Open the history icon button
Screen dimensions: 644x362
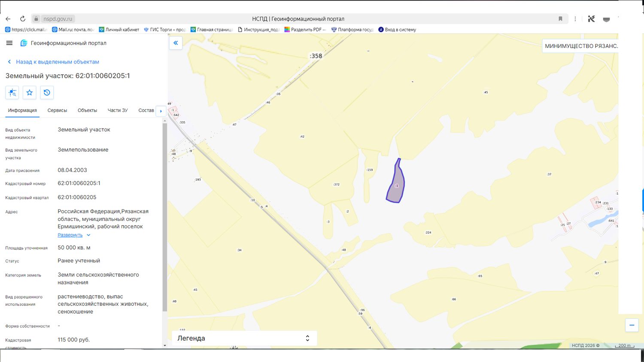[47, 93]
